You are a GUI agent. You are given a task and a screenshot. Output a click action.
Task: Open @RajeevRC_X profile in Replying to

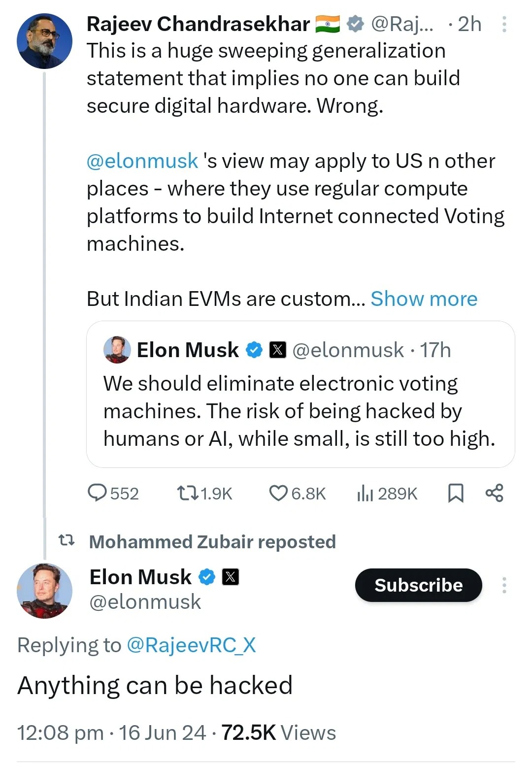191,645
